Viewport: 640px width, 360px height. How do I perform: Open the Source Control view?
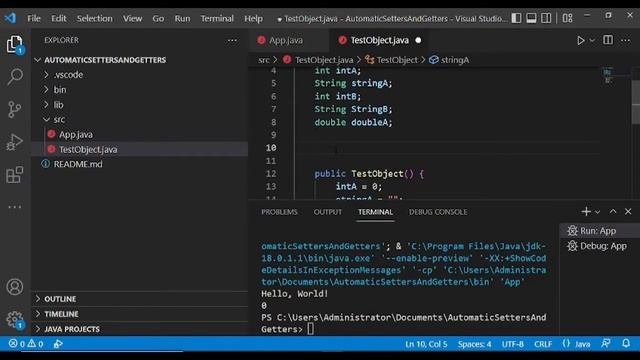pyautogui.click(x=15, y=109)
